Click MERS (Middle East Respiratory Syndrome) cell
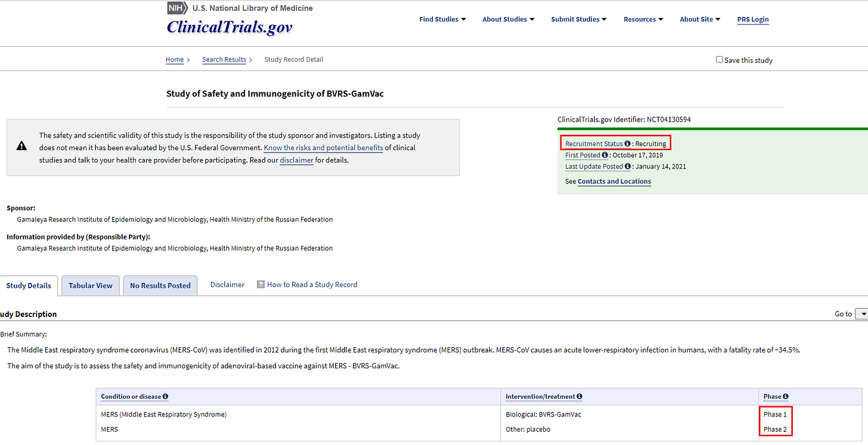Image resolution: width=868 pixels, height=445 pixels. 164,415
